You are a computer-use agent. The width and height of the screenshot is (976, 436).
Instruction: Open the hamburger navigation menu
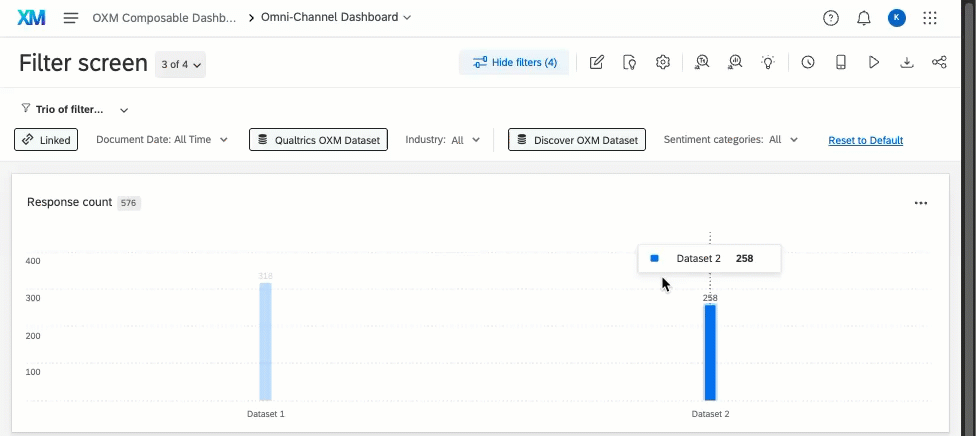coord(71,18)
